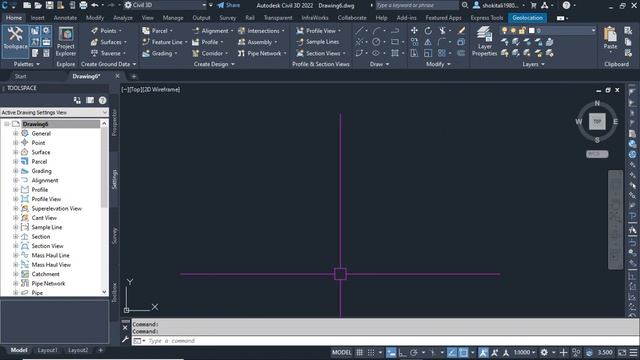Toggle ortho mode in status bar

402,352
